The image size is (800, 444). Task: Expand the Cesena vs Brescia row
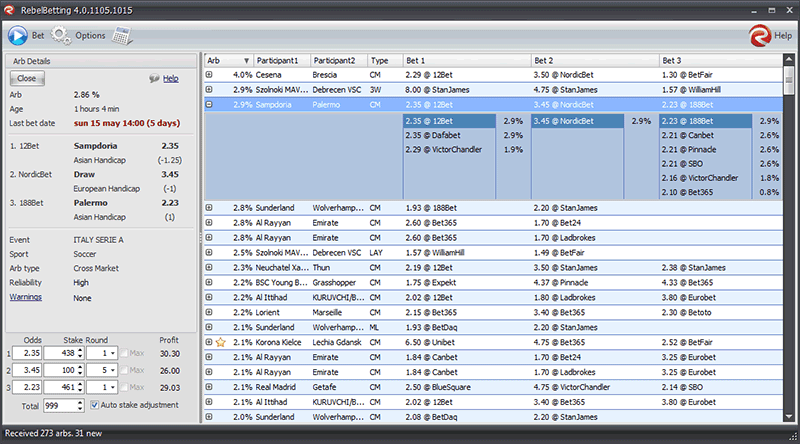coord(209,75)
